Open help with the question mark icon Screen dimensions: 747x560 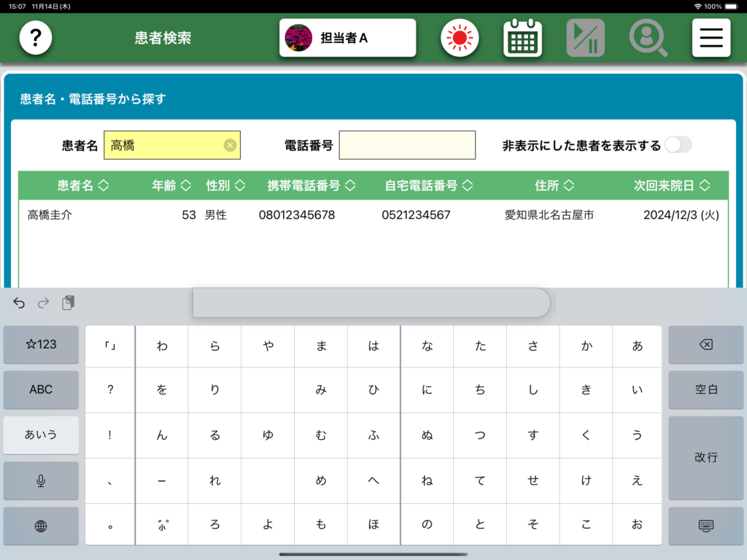click(36, 38)
